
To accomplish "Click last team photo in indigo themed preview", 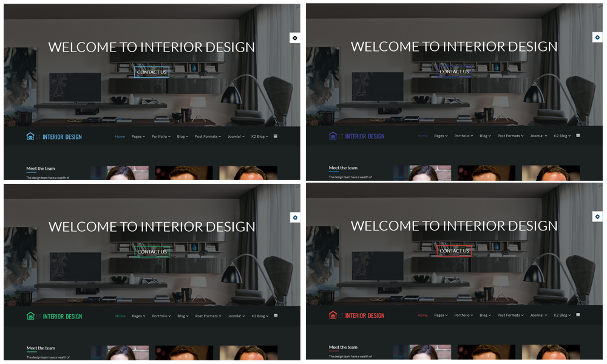I will [x=551, y=172].
